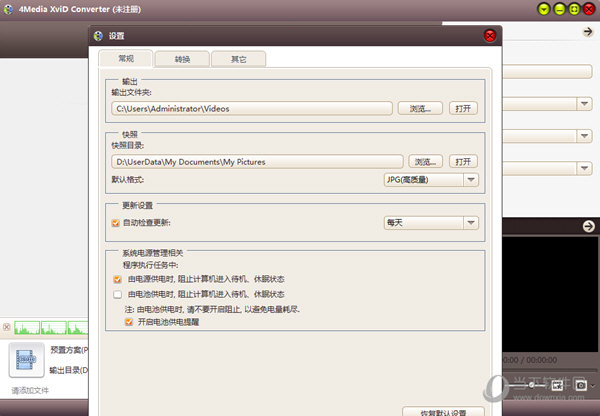This screenshot has height=416, width=600.
Task: Click 浏览 button for the output folder
Action: (420, 109)
